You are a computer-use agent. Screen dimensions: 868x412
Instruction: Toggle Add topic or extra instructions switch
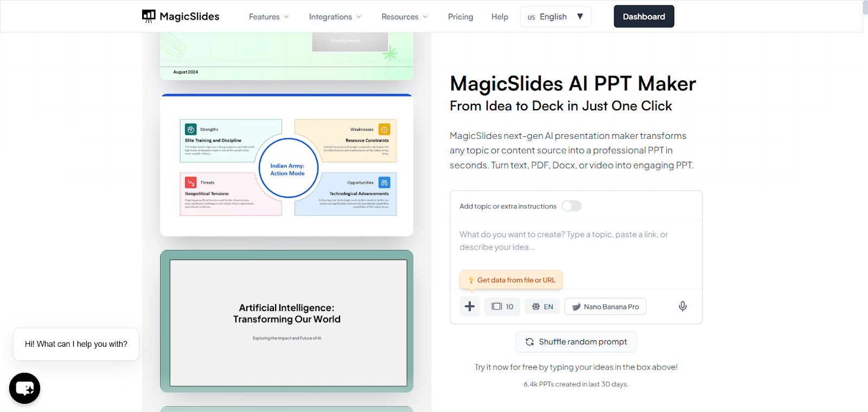(572, 206)
